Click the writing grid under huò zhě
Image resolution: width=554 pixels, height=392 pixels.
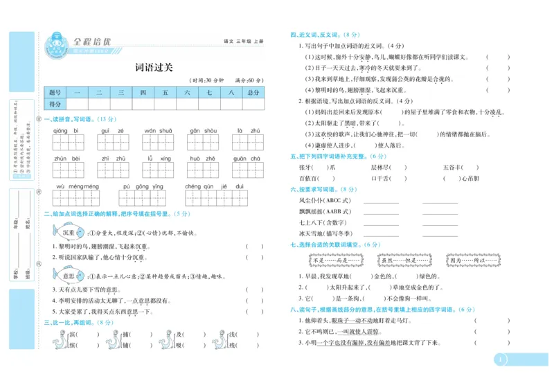coord(203,170)
